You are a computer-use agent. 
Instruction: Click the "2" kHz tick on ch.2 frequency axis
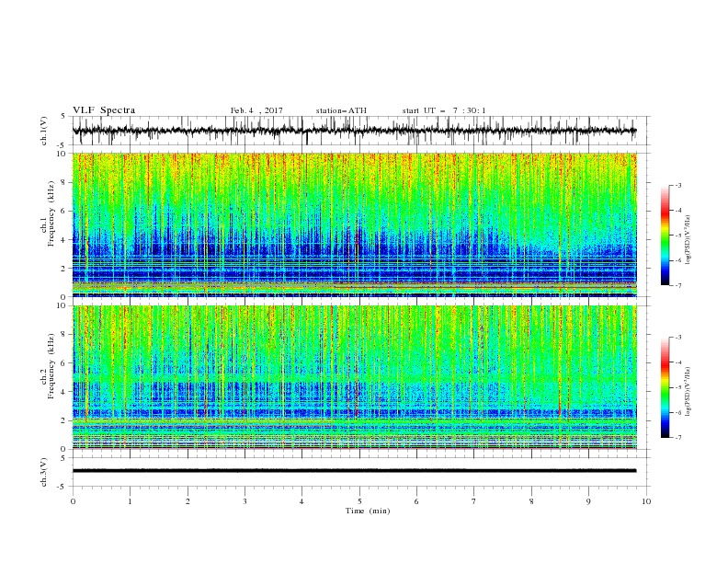(64, 420)
